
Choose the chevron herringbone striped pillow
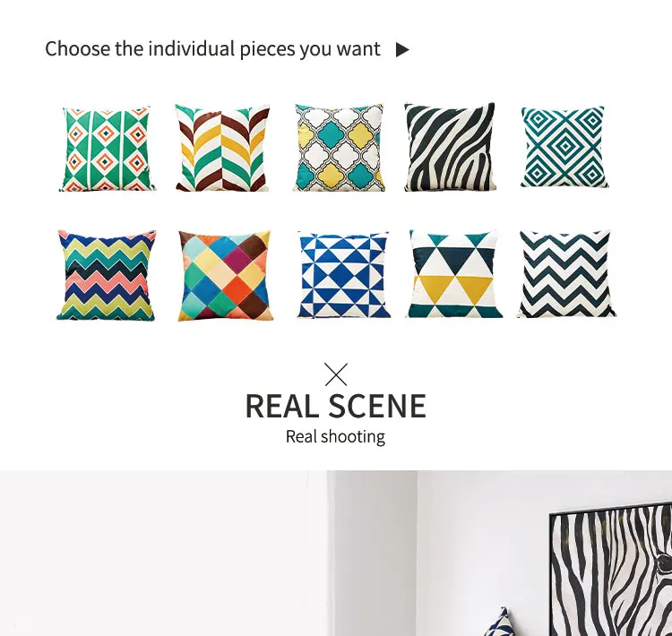tap(222, 148)
